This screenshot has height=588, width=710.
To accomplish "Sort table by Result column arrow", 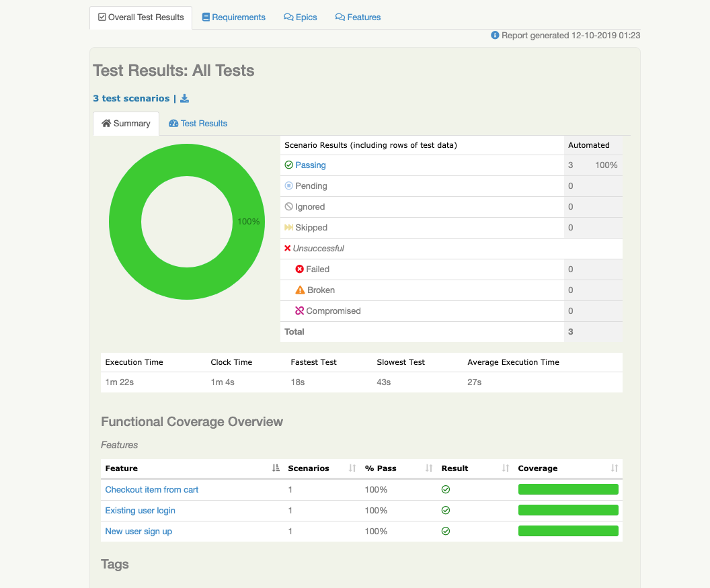I will [506, 468].
